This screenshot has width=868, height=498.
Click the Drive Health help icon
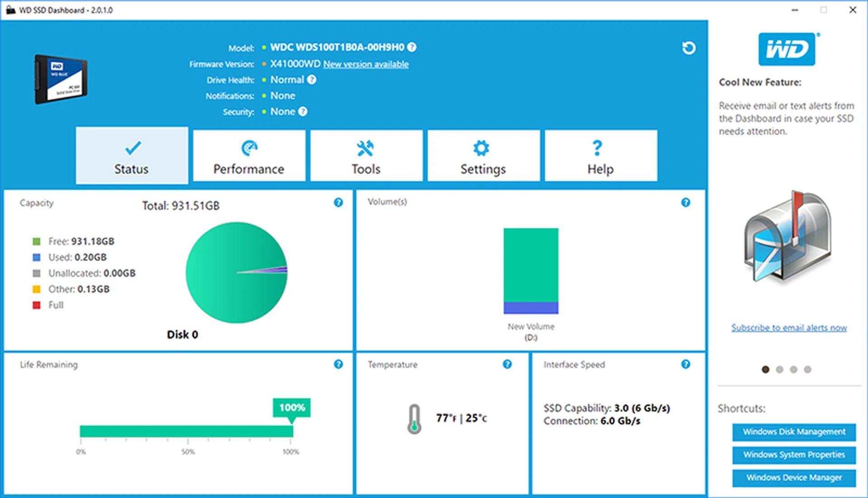point(311,80)
